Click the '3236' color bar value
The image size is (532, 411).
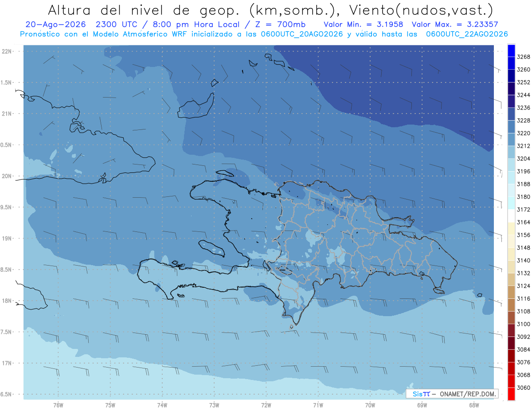524,108
